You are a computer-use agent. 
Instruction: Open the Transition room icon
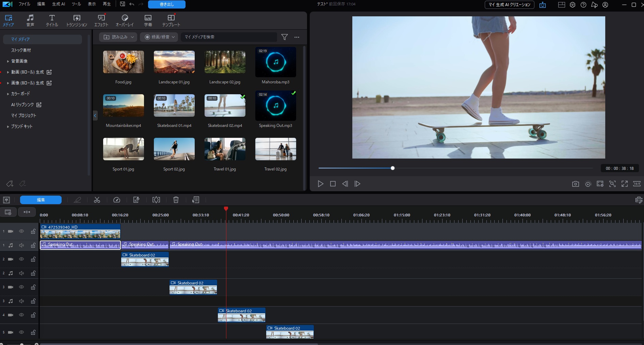[77, 20]
